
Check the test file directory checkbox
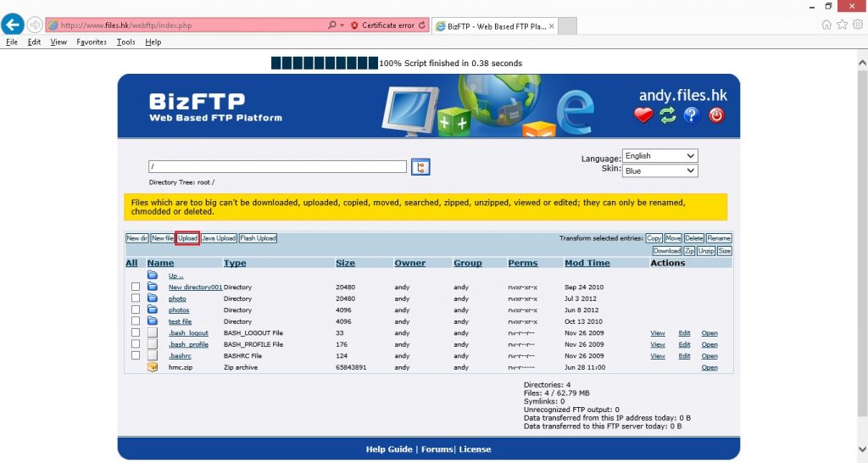[x=135, y=321]
